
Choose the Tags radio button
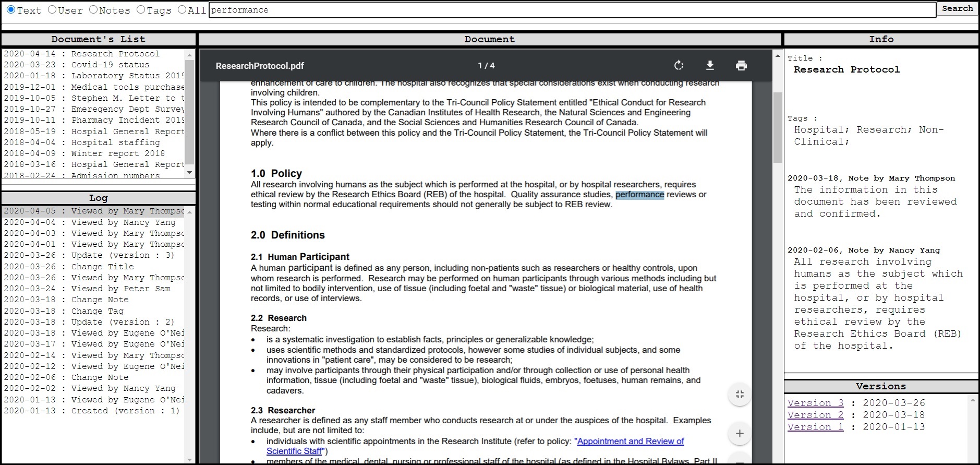click(141, 9)
